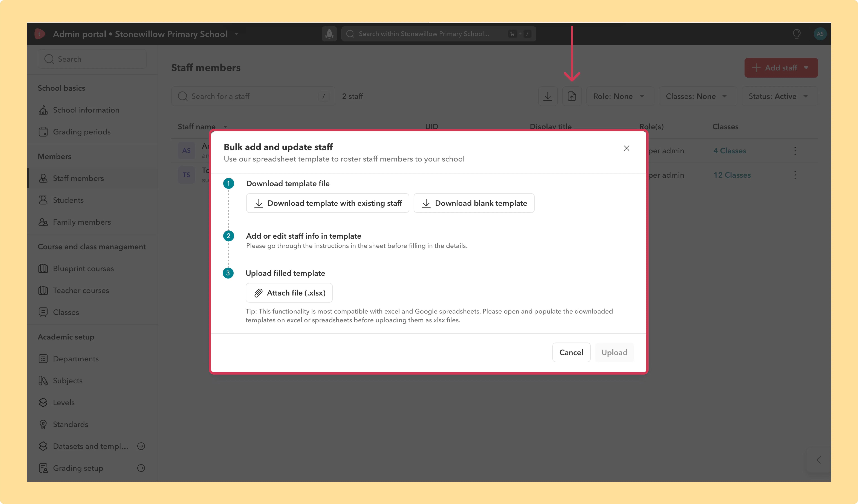Close the Bulk add and update staff dialog
The image size is (858, 504).
(626, 148)
